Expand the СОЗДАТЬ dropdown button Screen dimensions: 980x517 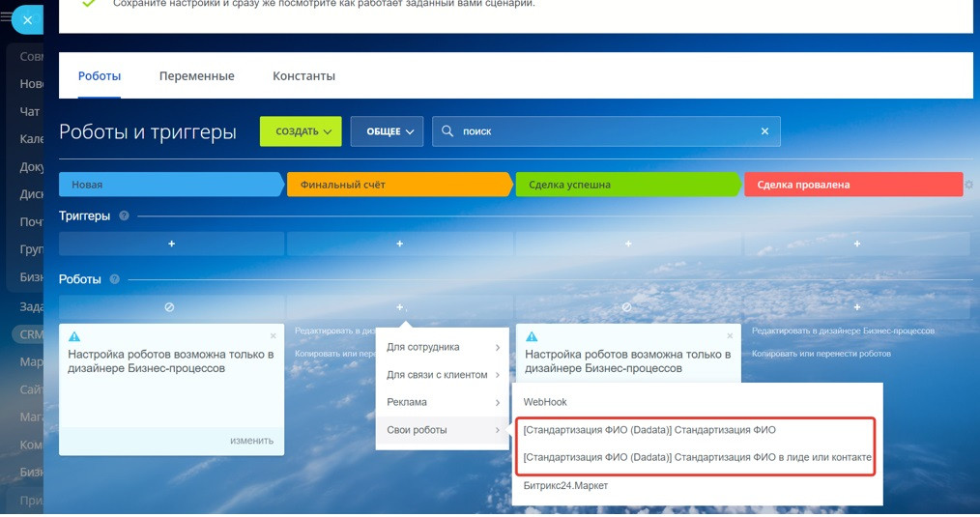pos(301,131)
